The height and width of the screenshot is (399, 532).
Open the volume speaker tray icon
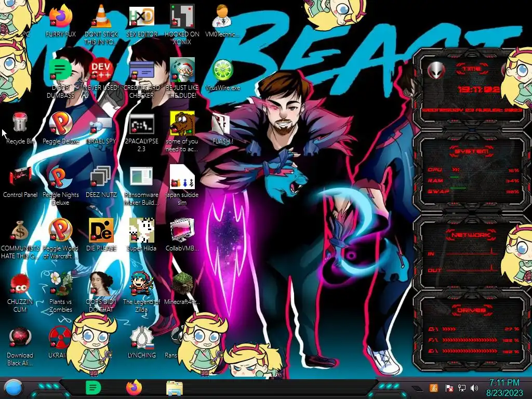pos(474,388)
